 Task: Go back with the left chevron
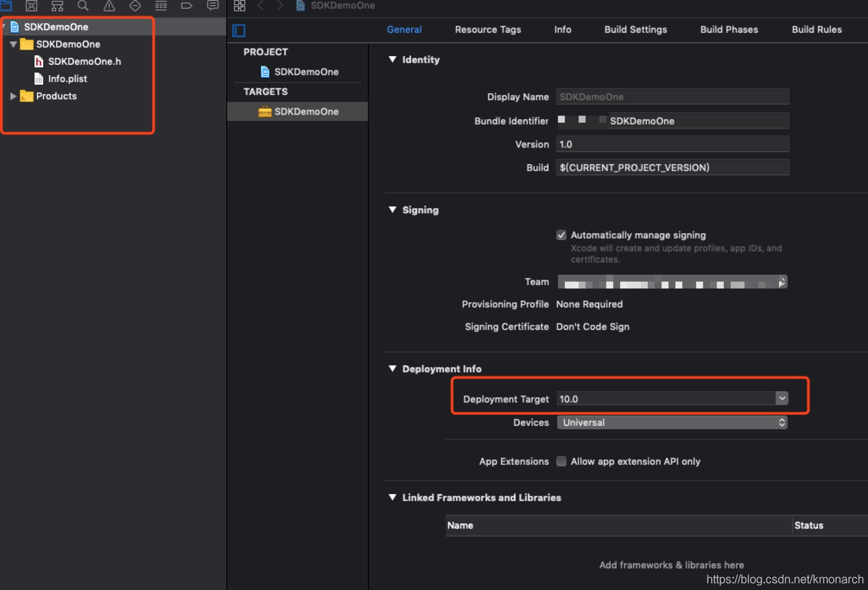260,6
